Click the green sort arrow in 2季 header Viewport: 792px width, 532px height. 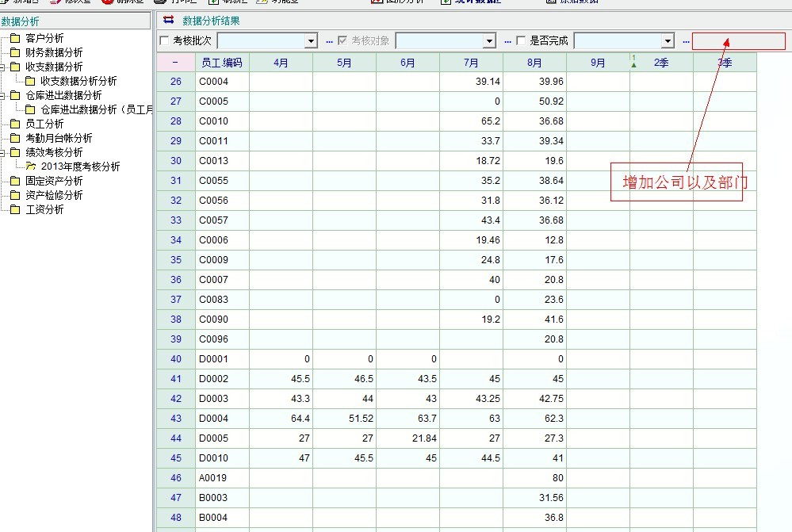coord(633,63)
